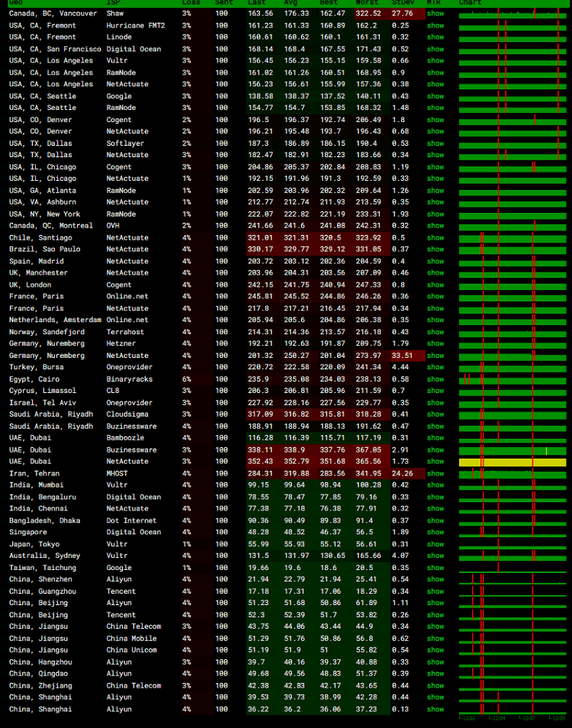
Task: Click 'show' for UK, Manchester row
Action: coord(435,273)
